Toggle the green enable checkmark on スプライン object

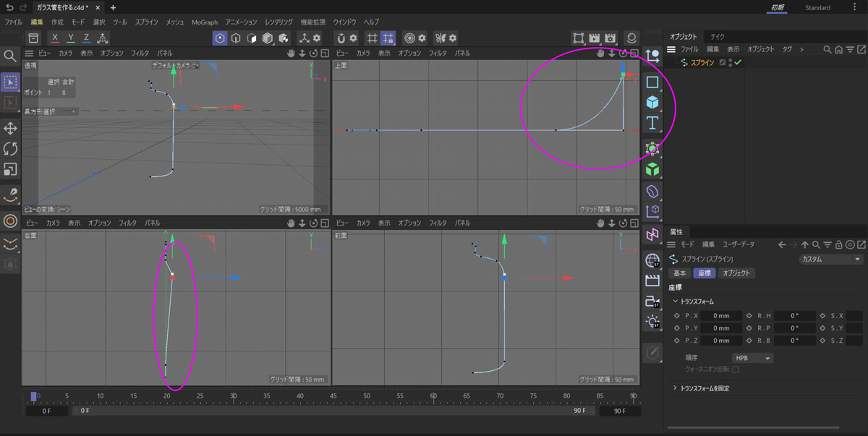(x=738, y=63)
